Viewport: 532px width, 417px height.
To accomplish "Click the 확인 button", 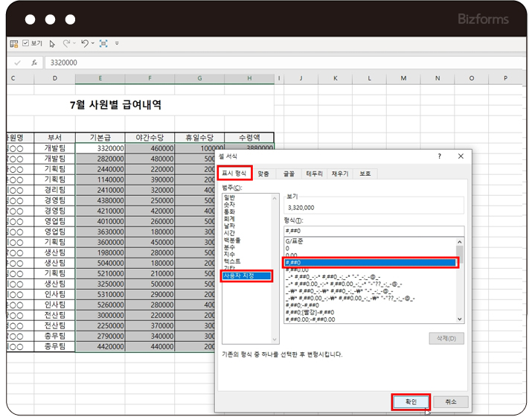I will click(x=411, y=401).
